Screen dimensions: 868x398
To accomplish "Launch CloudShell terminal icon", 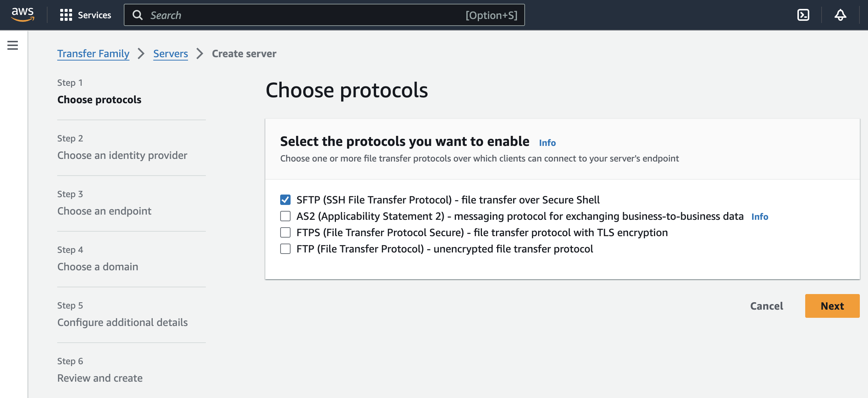I will coord(803,15).
